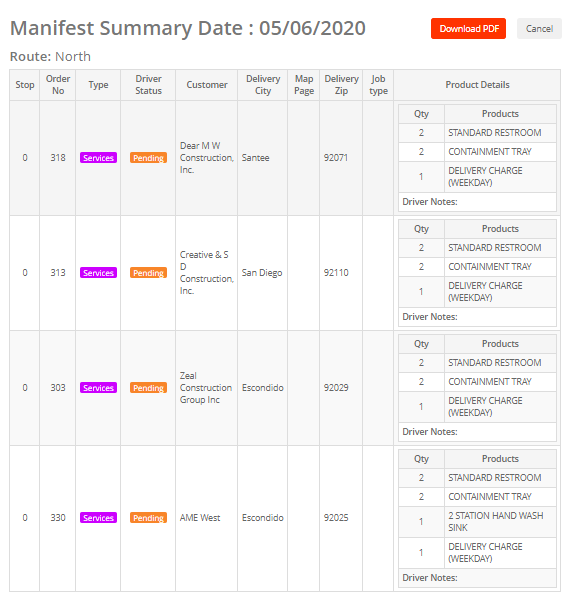Click the Services label for order 330
The height and width of the screenshot is (598, 570).
(x=98, y=518)
